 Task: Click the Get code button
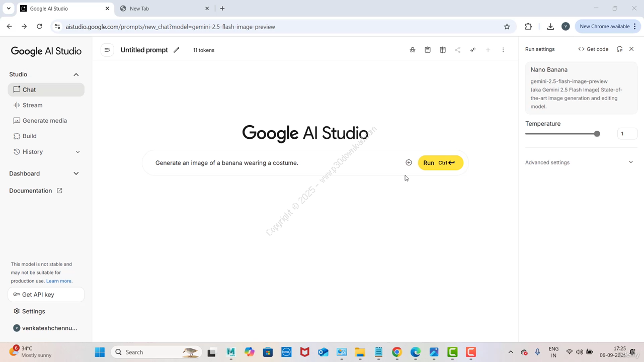point(594,49)
